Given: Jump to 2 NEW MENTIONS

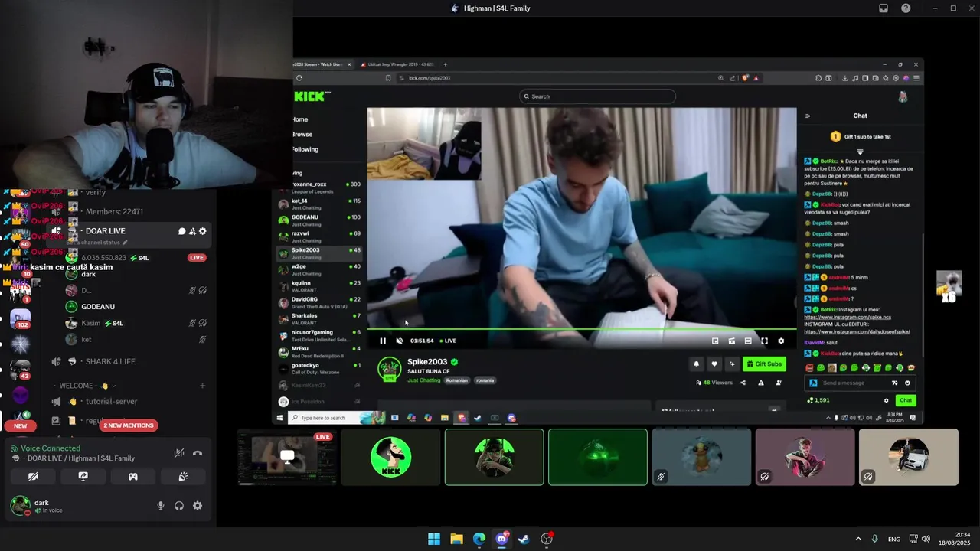Looking at the screenshot, I should [129, 425].
